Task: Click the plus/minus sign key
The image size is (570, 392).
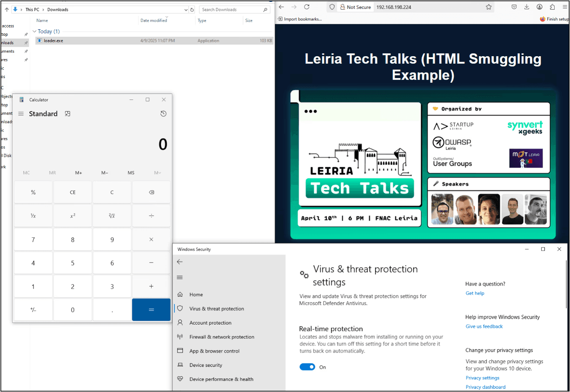Action: coord(33,310)
